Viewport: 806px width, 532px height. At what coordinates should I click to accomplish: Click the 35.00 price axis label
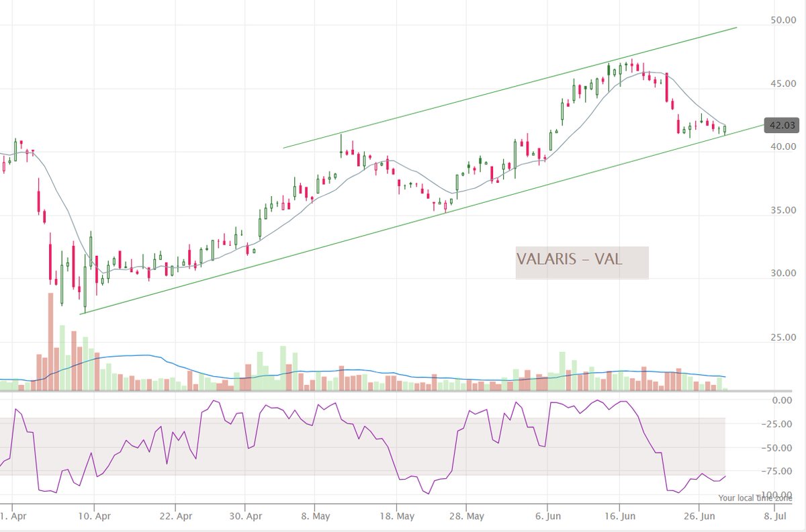pos(783,210)
